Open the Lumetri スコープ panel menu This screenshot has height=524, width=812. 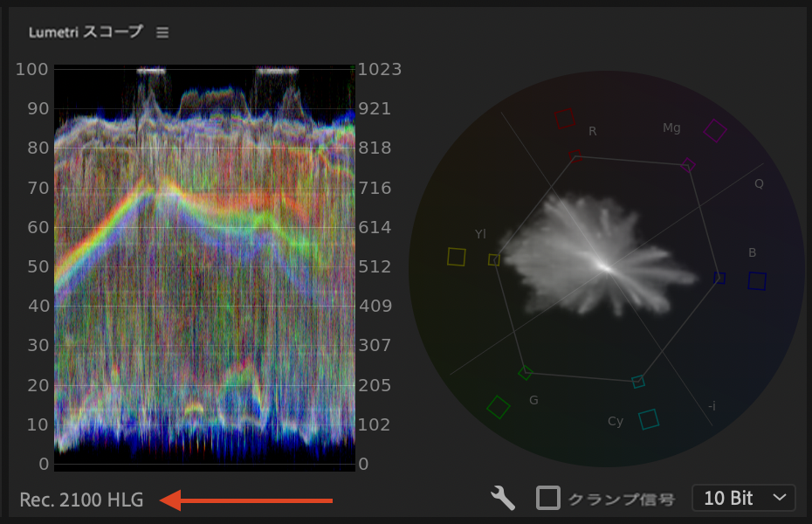pyautogui.click(x=162, y=31)
